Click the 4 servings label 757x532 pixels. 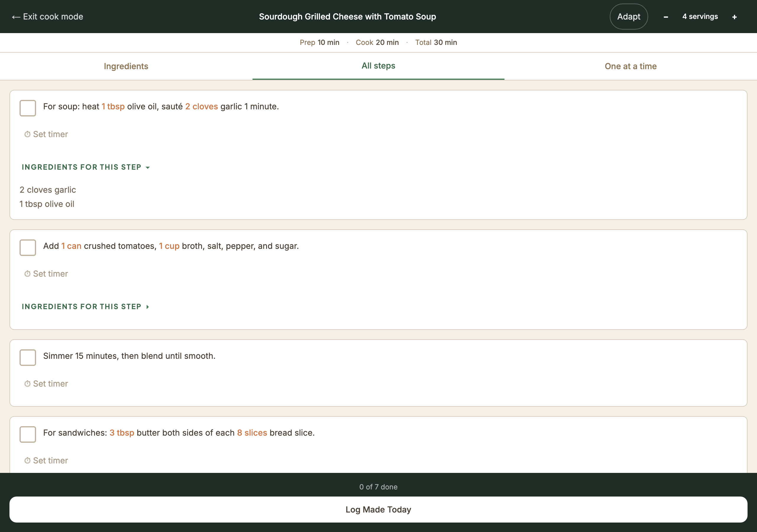(700, 17)
